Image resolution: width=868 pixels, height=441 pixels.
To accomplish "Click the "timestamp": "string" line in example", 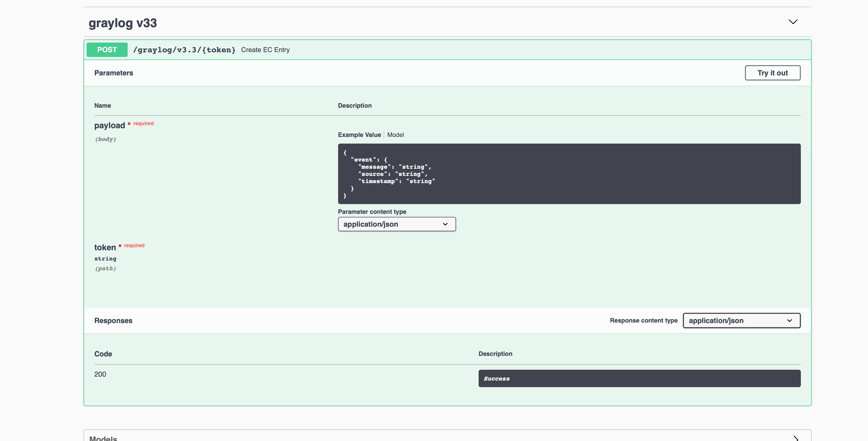I will [396, 181].
